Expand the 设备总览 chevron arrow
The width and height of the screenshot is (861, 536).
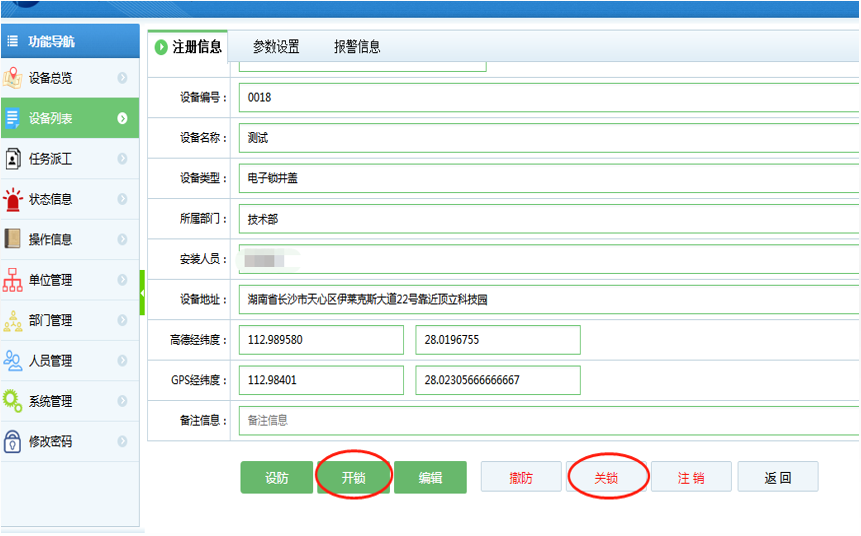tap(122, 78)
